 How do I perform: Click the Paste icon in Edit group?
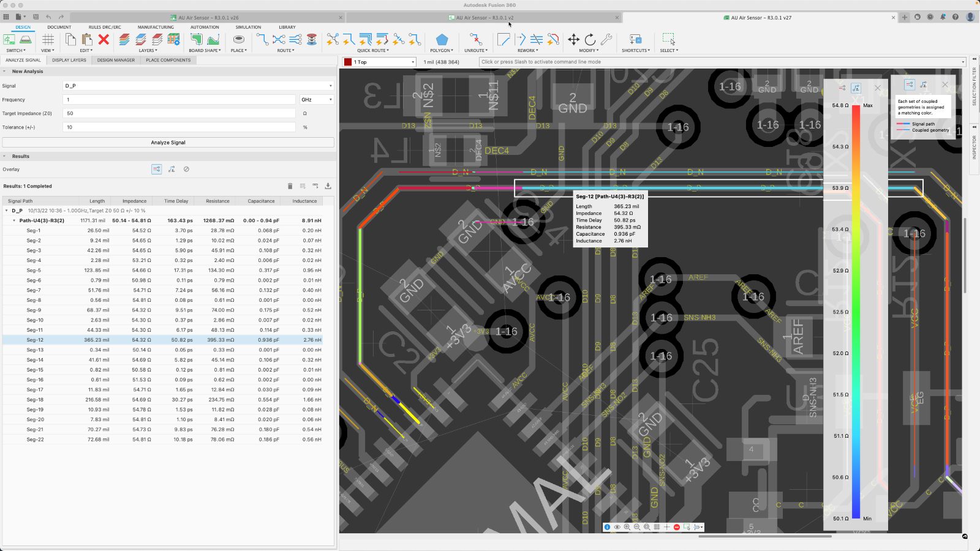[x=87, y=40]
